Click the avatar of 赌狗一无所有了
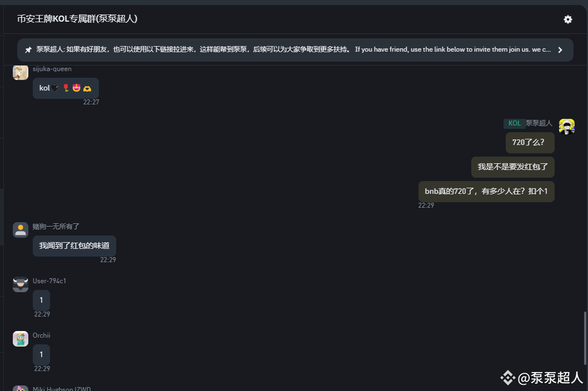The image size is (588, 391). (21, 229)
